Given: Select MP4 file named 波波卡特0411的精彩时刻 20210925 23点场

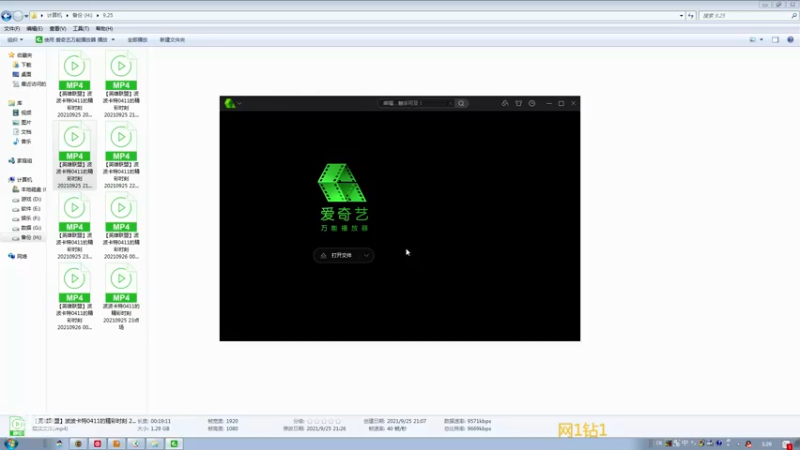Looking at the screenshot, I should (x=121, y=297).
